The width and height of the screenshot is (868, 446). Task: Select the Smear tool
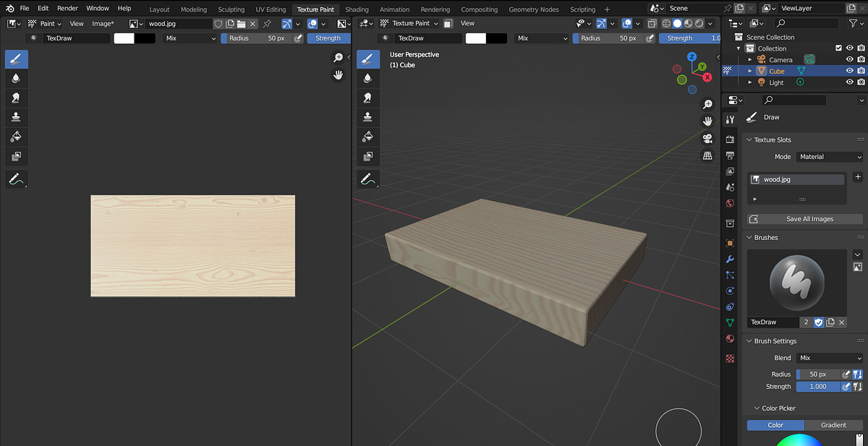(16, 97)
